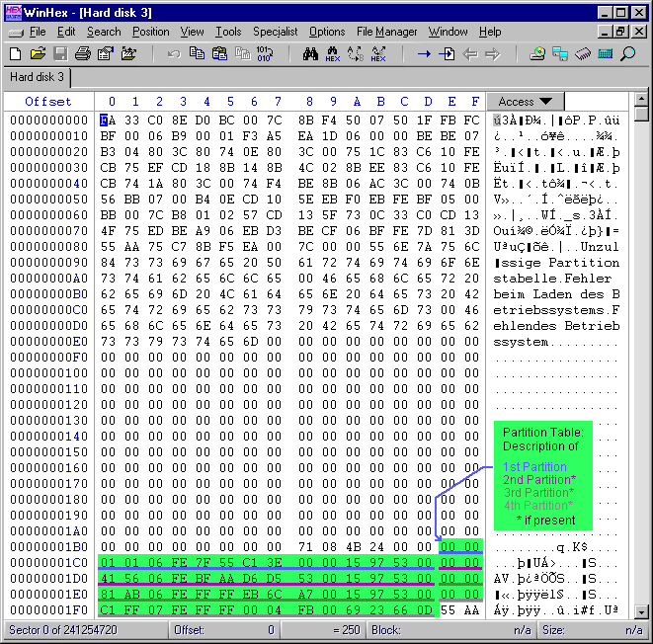Paste clipboard with the clipboard icon

pyautogui.click(x=220, y=54)
